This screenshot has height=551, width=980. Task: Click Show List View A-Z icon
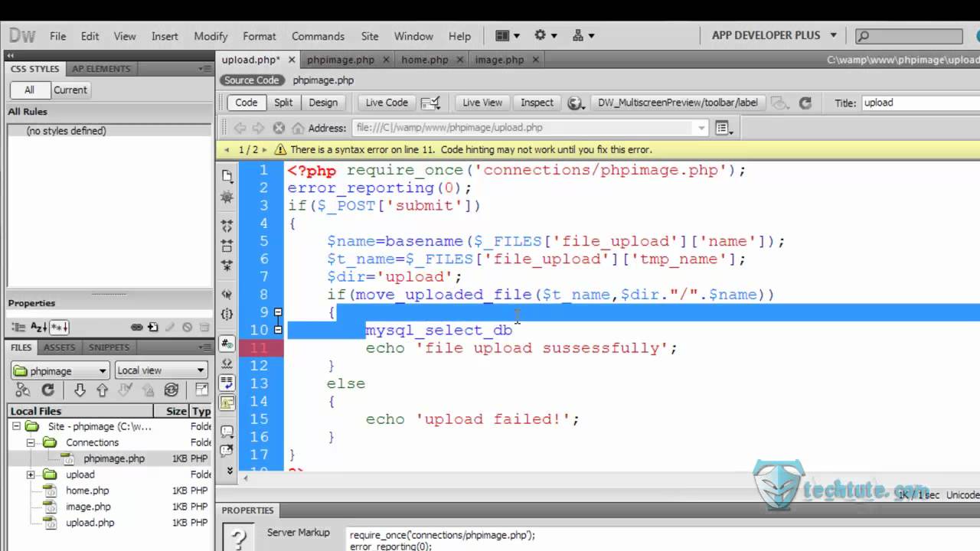(x=38, y=327)
